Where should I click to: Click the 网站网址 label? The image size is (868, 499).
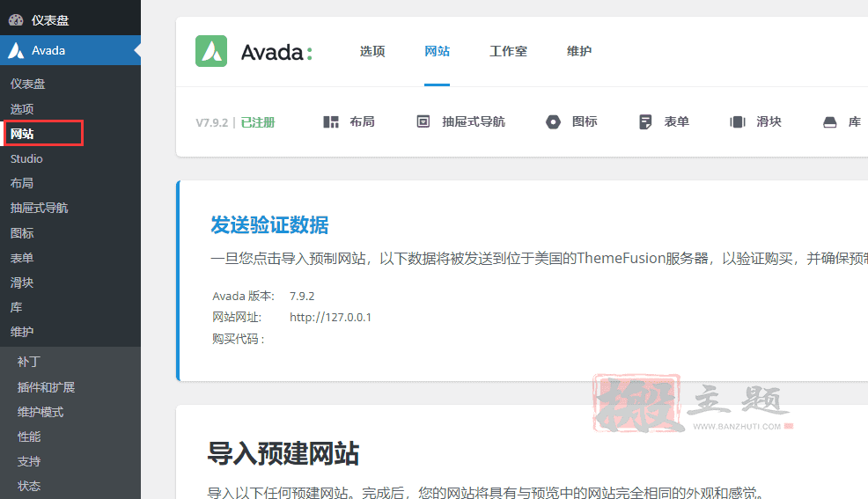(x=237, y=317)
